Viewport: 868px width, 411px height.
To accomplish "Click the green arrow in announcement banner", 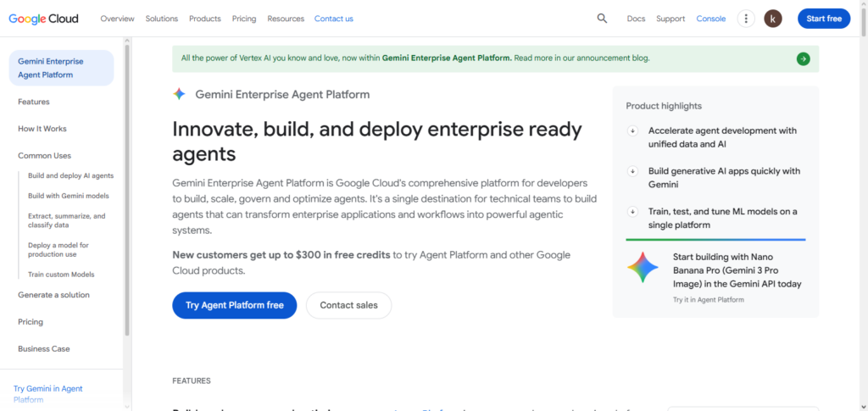I will click(x=804, y=58).
